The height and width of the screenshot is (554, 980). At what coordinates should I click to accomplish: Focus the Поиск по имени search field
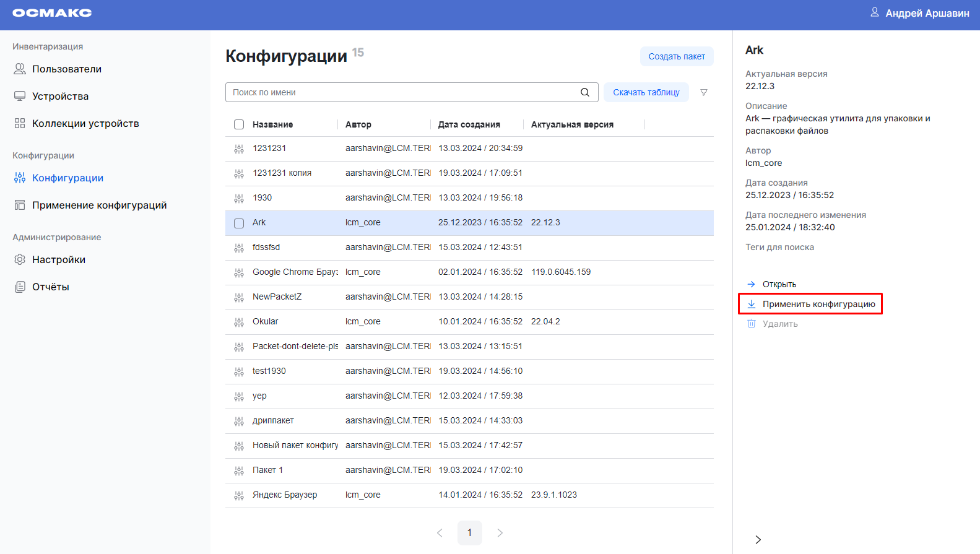pyautogui.click(x=402, y=92)
